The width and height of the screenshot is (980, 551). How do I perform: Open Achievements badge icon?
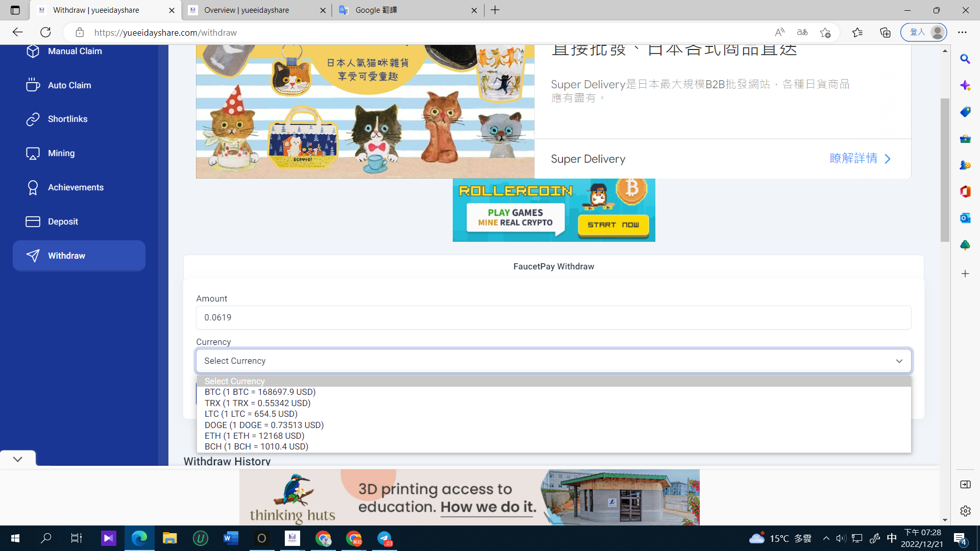tap(33, 187)
